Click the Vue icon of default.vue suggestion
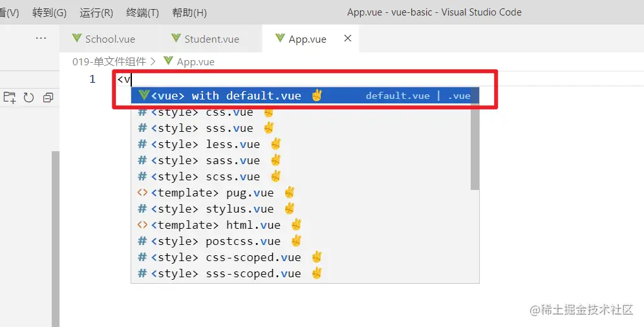The height and width of the screenshot is (327, 644). point(144,95)
